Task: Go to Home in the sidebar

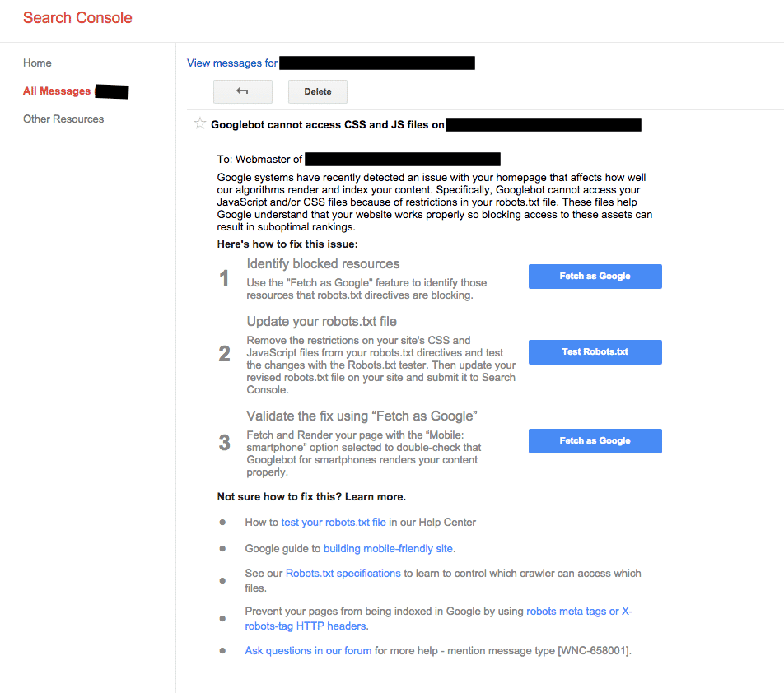Action: (x=37, y=63)
